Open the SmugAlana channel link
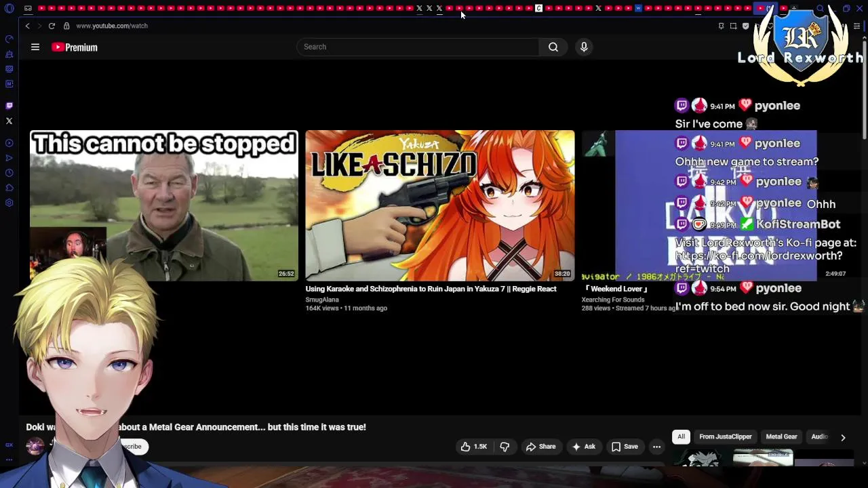This screenshot has width=868, height=488. pyautogui.click(x=322, y=300)
